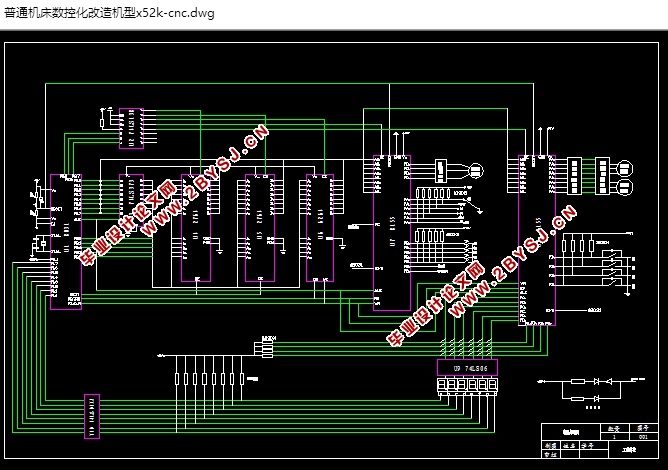Select the vertical chip at bottom-left corner
This screenshot has height=470, width=668.
click(x=90, y=415)
